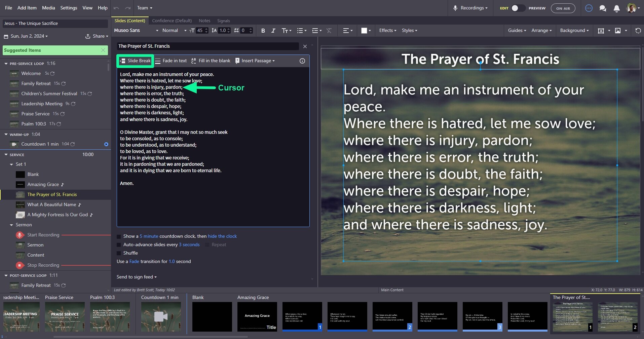Open the Museo Sans font dropdown

coord(136,31)
